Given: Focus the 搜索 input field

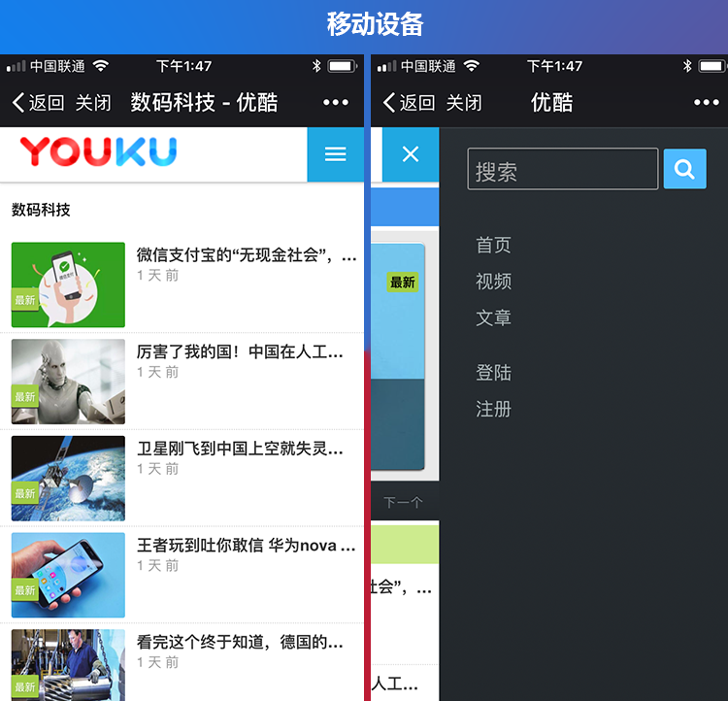Looking at the screenshot, I should (x=563, y=169).
